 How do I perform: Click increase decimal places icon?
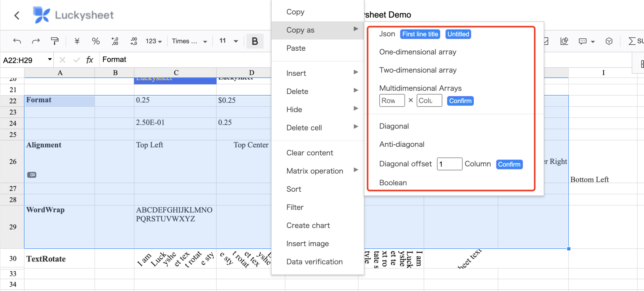(133, 41)
